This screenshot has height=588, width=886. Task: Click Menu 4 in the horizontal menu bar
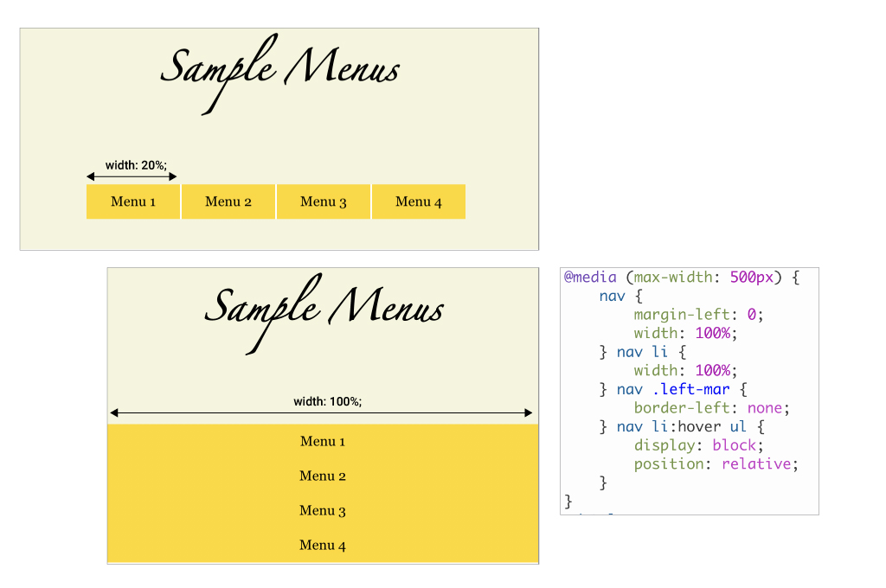pos(419,201)
